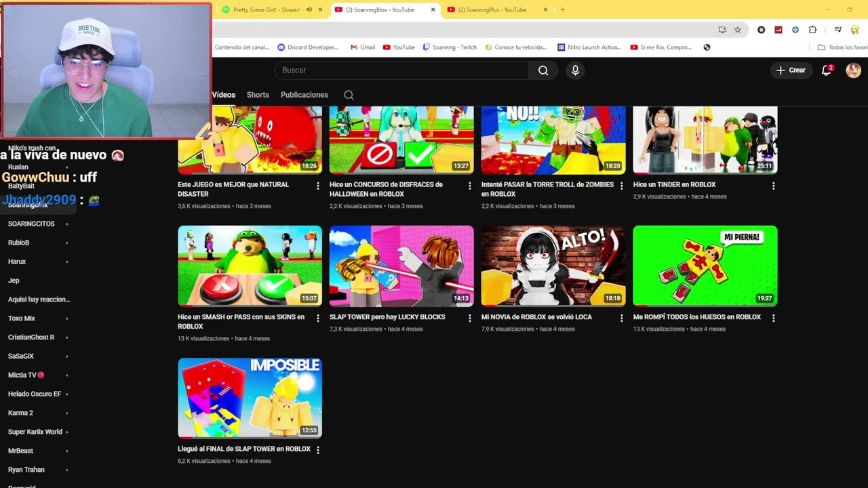The width and height of the screenshot is (868, 488).
Task: Open options for Me ROMPÍ TODOS los HUESOS video
Action: pyautogui.click(x=774, y=318)
